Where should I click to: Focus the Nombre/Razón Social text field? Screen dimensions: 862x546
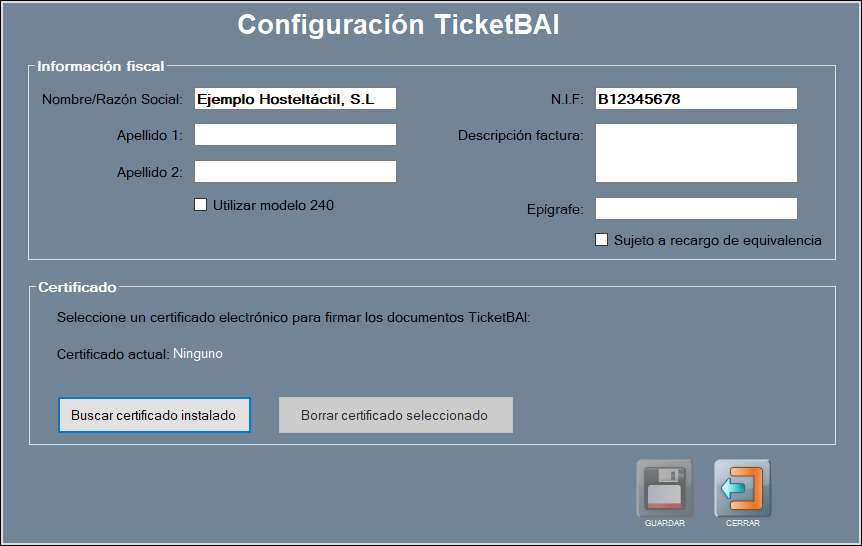pyautogui.click(x=295, y=99)
